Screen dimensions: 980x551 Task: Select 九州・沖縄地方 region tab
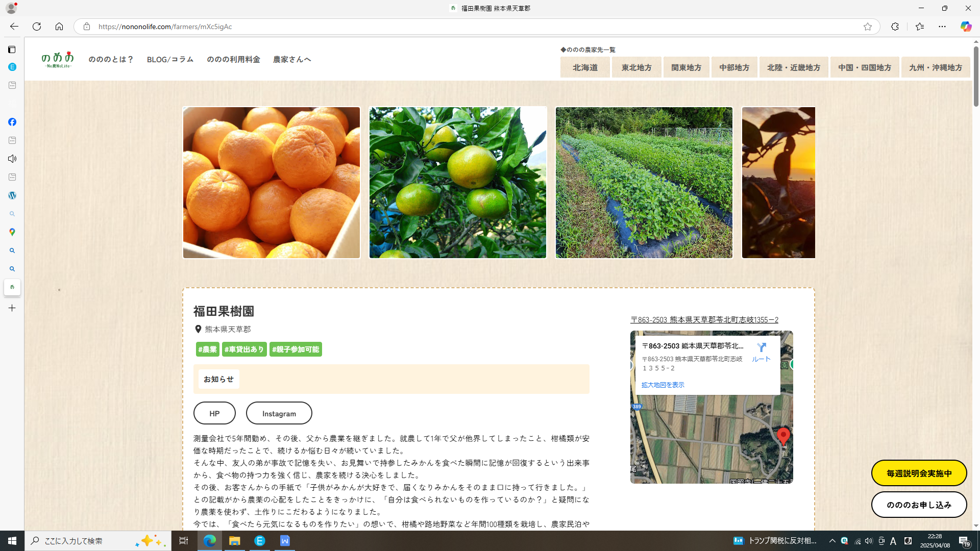[x=935, y=67]
